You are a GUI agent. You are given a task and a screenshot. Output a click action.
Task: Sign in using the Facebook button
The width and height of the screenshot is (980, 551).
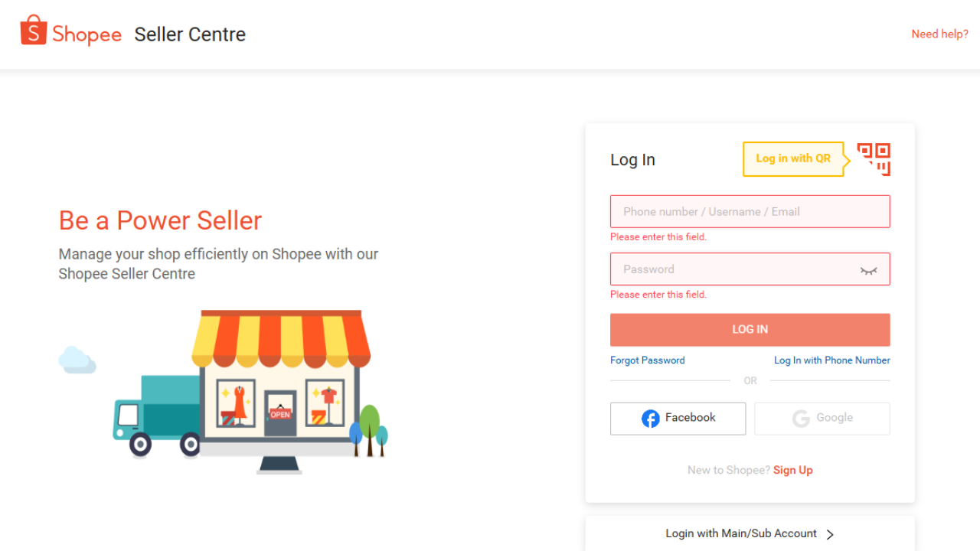pyautogui.click(x=678, y=419)
